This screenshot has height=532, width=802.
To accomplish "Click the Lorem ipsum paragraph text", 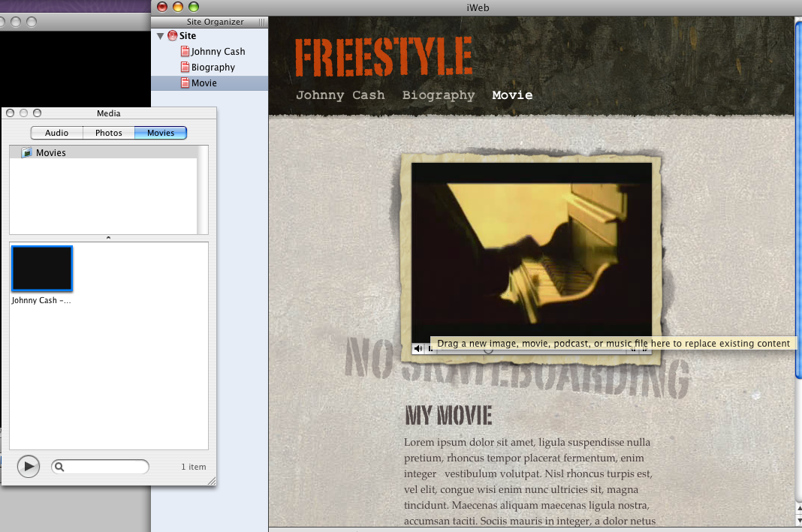I will (529, 482).
